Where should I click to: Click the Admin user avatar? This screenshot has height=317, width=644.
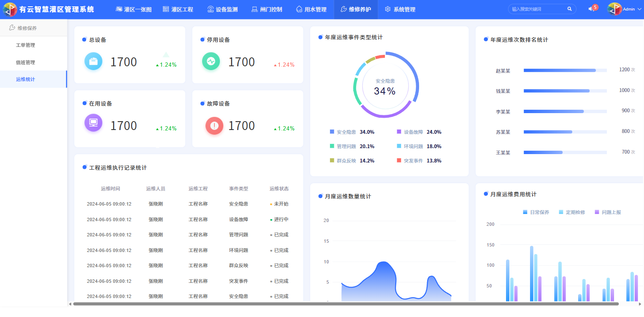(x=614, y=9)
